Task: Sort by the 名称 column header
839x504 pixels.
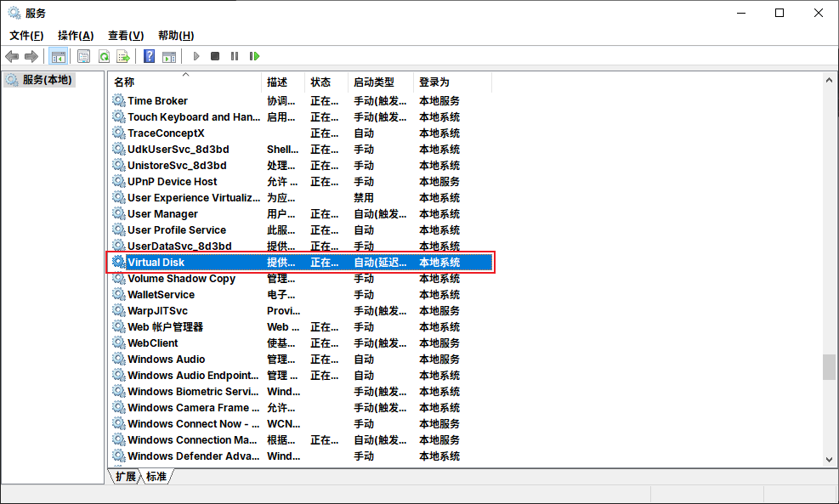Action: 185,82
